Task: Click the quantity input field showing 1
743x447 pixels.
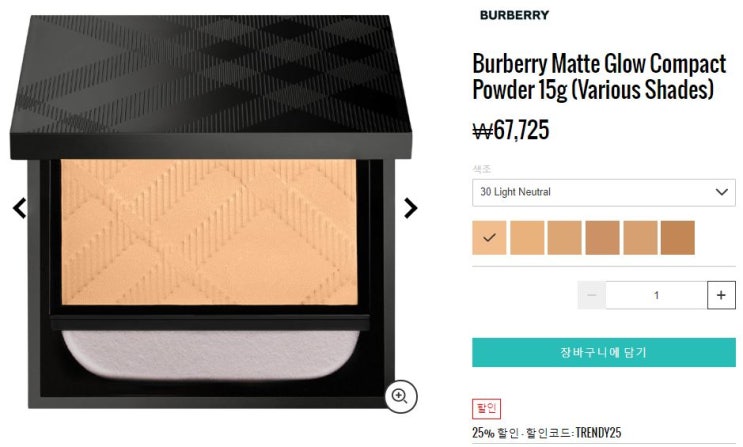Action: click(656, 295)
